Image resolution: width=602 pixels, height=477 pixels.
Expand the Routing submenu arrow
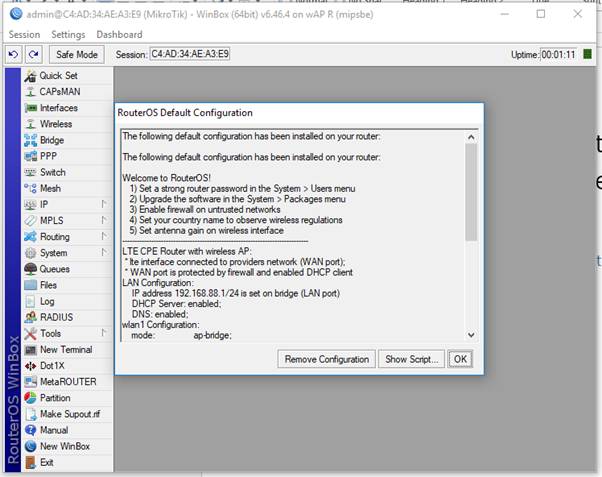[x=104, y=236]
